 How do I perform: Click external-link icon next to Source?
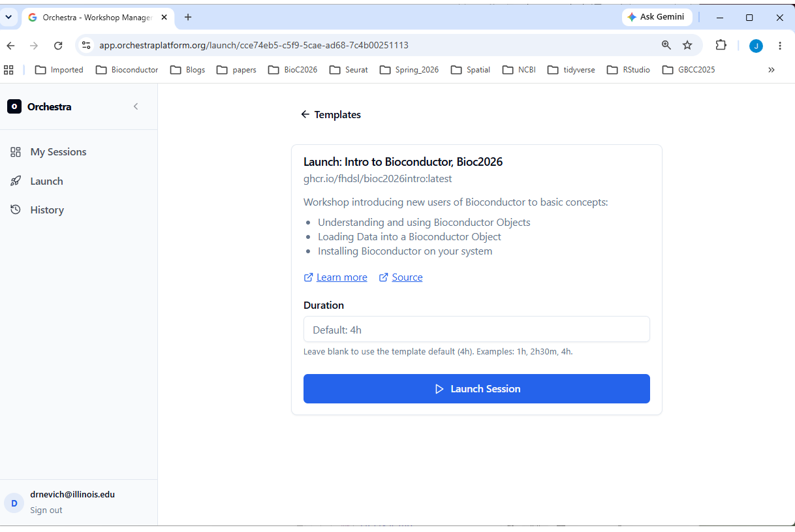point(384,277)
